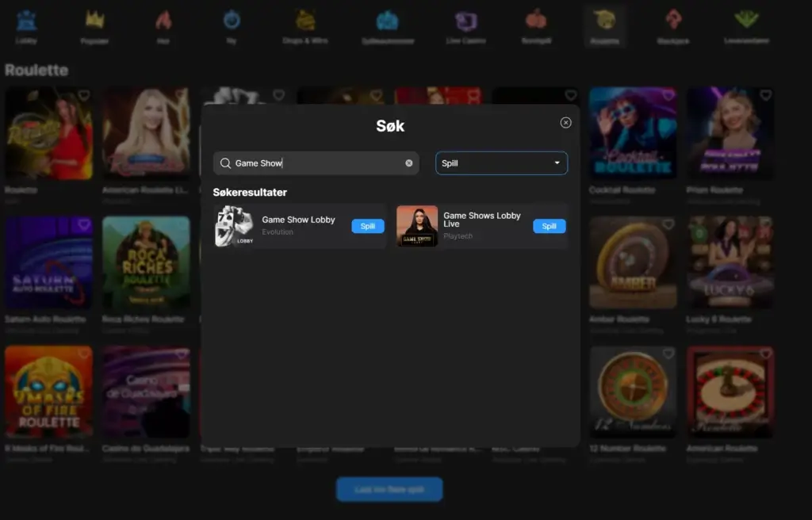This screenshot has height=520, width=812.
Task: Open the Spill filter dropdown
Action: (x=501, y=163)
